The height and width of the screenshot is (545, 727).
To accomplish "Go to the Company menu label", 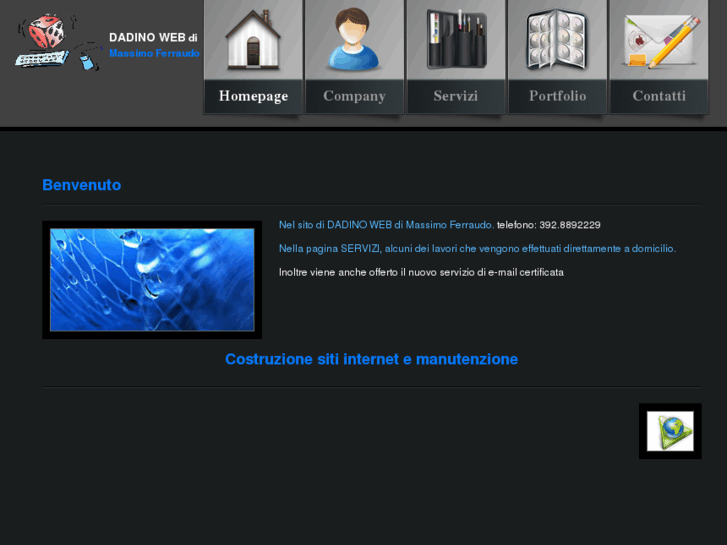I will click(x=354, y=96).
